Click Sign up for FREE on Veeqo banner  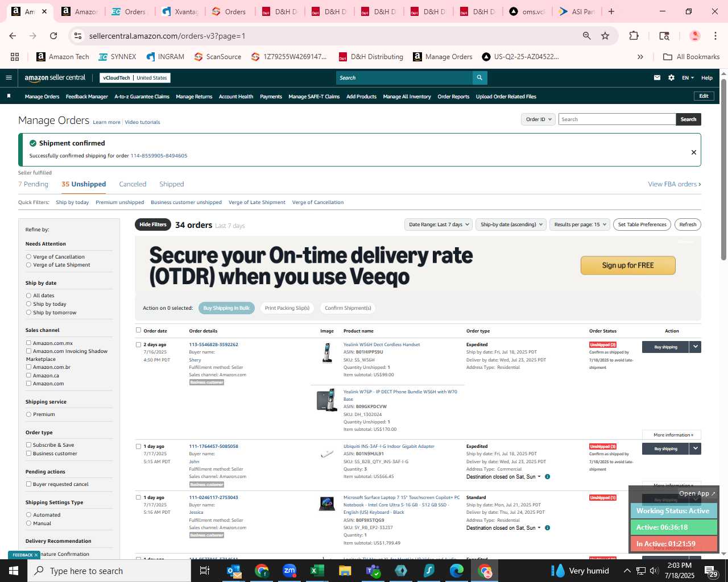628,265
